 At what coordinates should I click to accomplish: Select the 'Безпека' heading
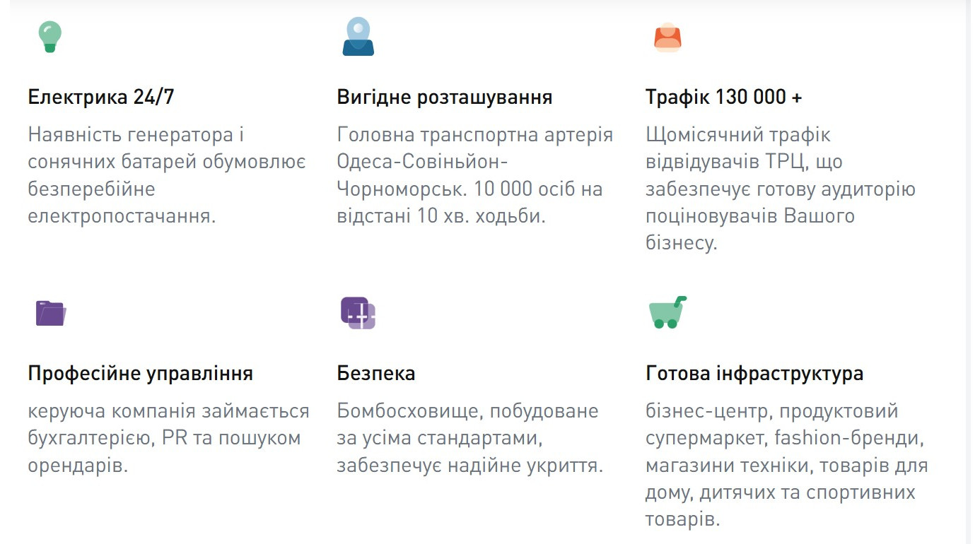pyautogui.click(x=376, y=374)
